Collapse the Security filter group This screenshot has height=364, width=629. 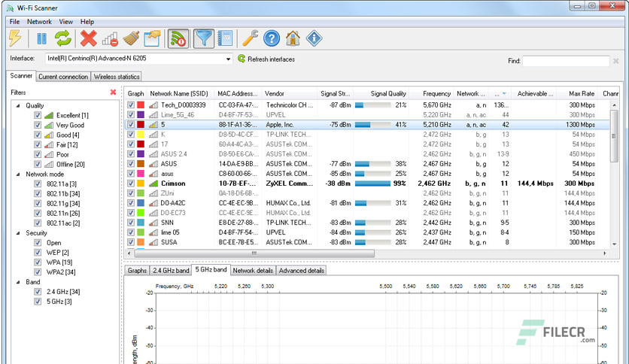tap(18, 233)
